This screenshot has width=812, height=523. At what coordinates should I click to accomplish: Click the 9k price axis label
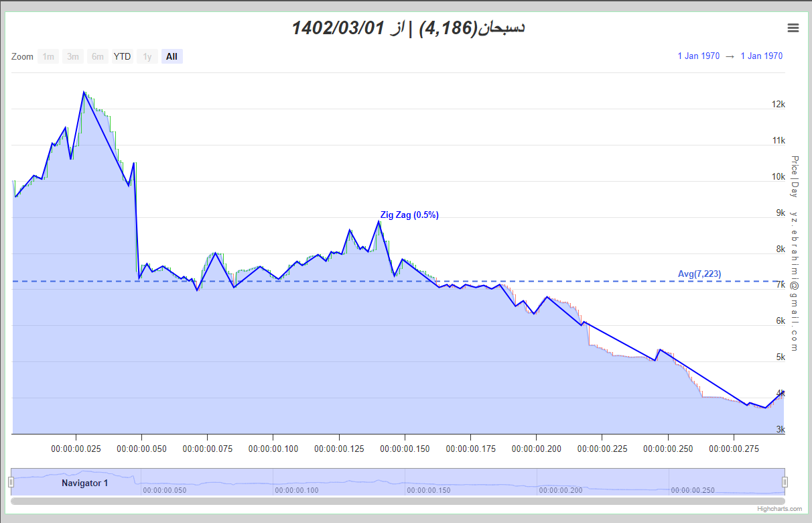point(781,213)
